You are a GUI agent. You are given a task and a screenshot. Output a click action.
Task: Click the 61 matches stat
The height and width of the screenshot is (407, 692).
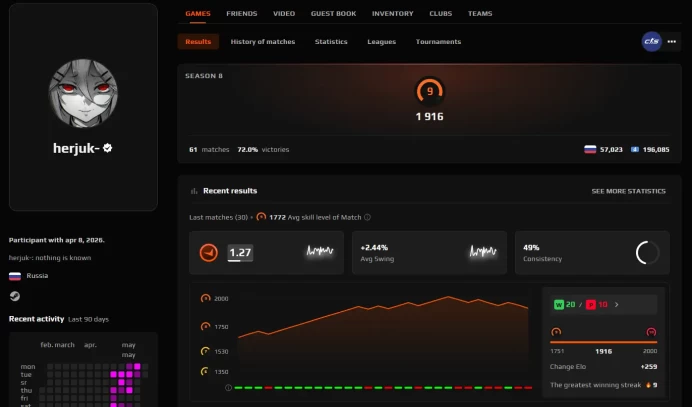click(x=209, y=150)
